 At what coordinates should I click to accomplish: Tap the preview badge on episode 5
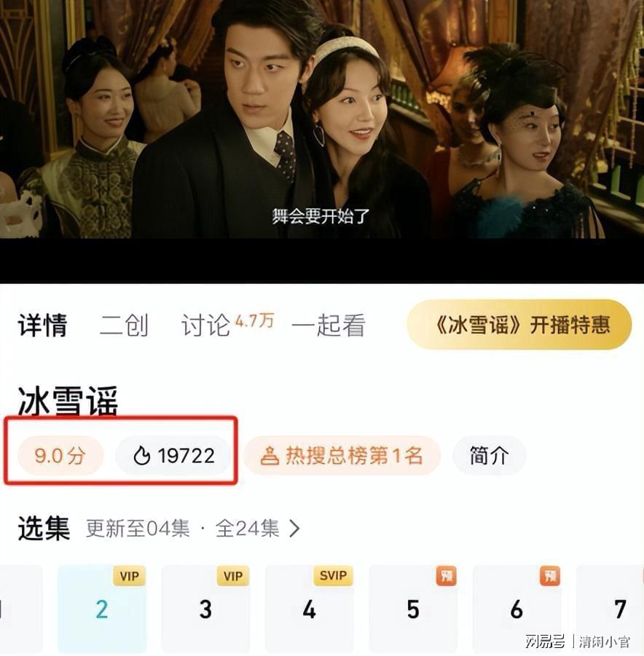tap(446, 576)
